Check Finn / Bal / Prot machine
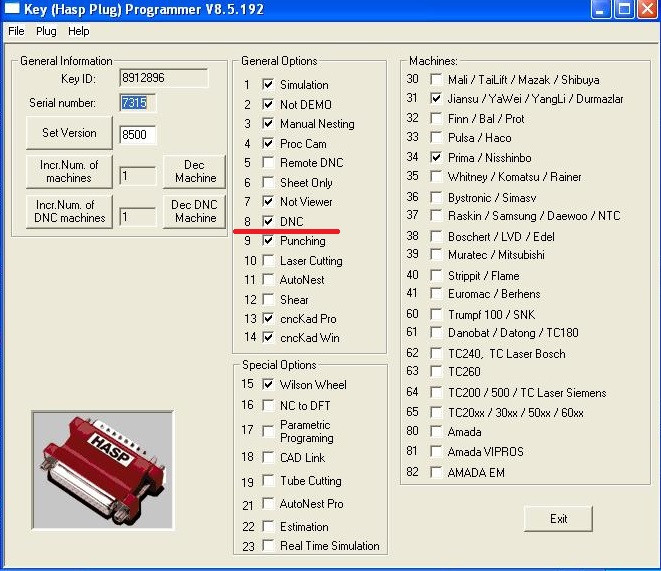Image resolution: width=661 pixels, height=571 pixels. point(436,118)
